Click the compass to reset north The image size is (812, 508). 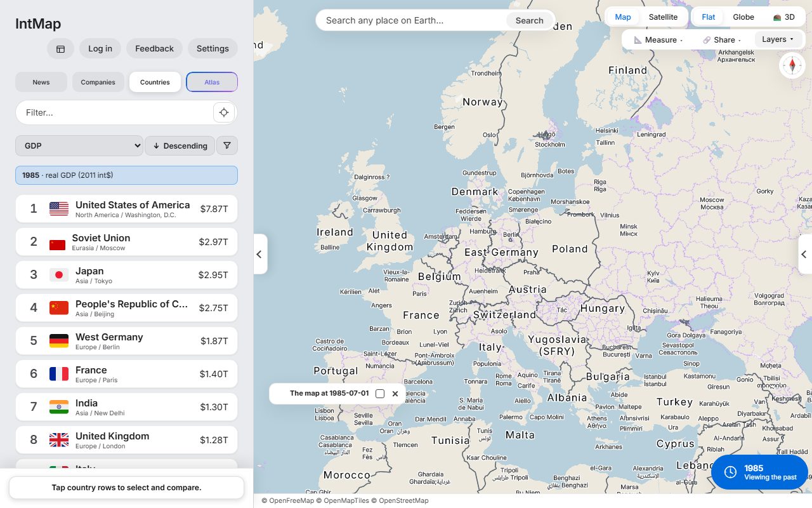792,65
